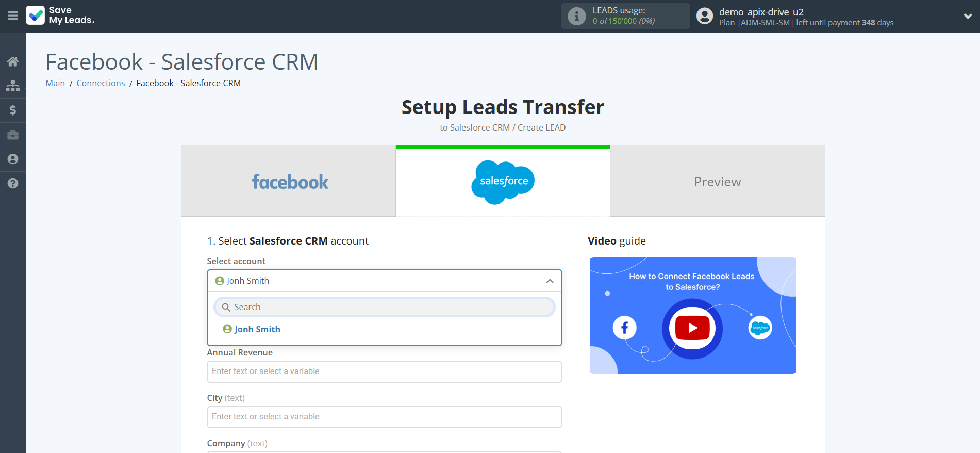Viewport: 980px width, 453px height.
Task: Click the LEADS usage info icon
Action: 576,16
